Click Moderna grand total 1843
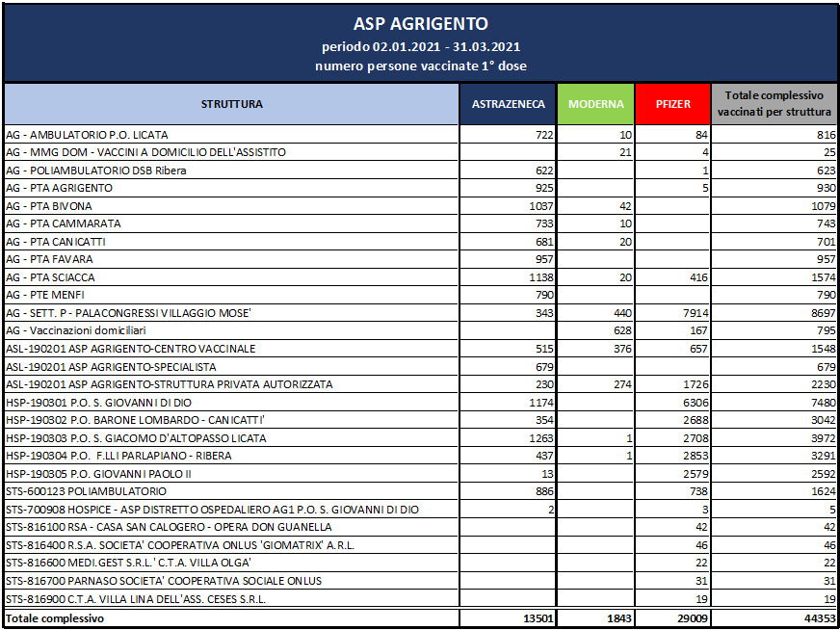The image size is (840, 630). point(621,618)
